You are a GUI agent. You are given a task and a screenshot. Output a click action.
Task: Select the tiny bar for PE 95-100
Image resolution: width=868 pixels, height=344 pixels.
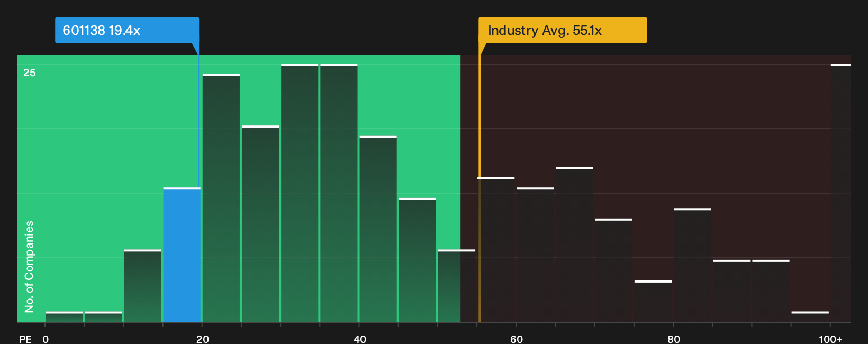point(810,317)
